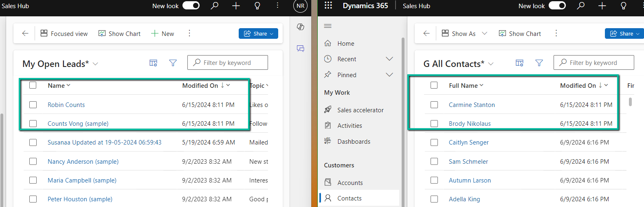644x207 pixels.
Task: Open Edit columns icon beside My Open Leads
Action: 153,63
